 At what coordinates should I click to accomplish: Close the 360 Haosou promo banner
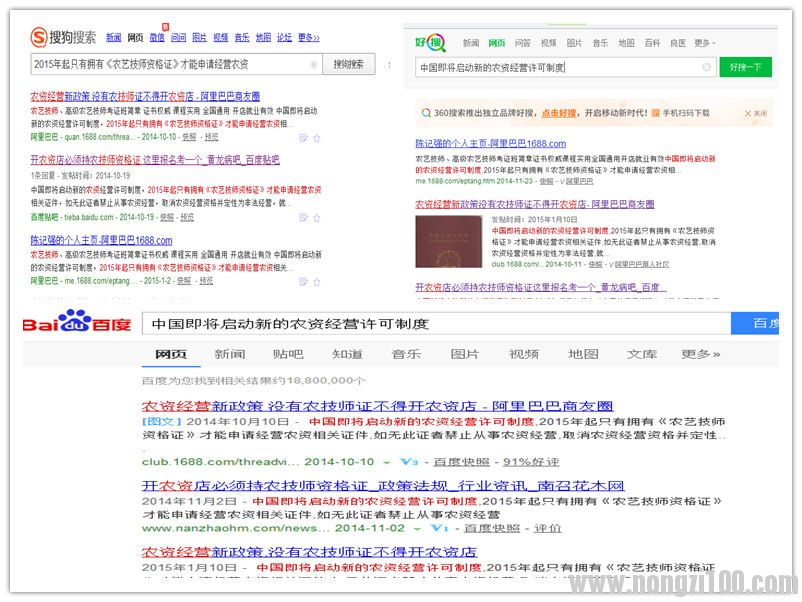(x=756, y=113)
